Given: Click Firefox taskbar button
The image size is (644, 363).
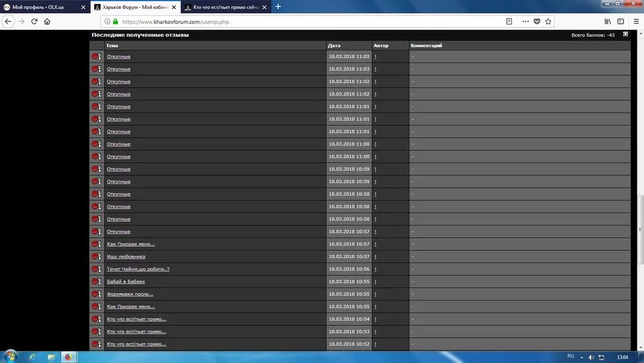Looking at the screenshot, I should tap(69, 357).
